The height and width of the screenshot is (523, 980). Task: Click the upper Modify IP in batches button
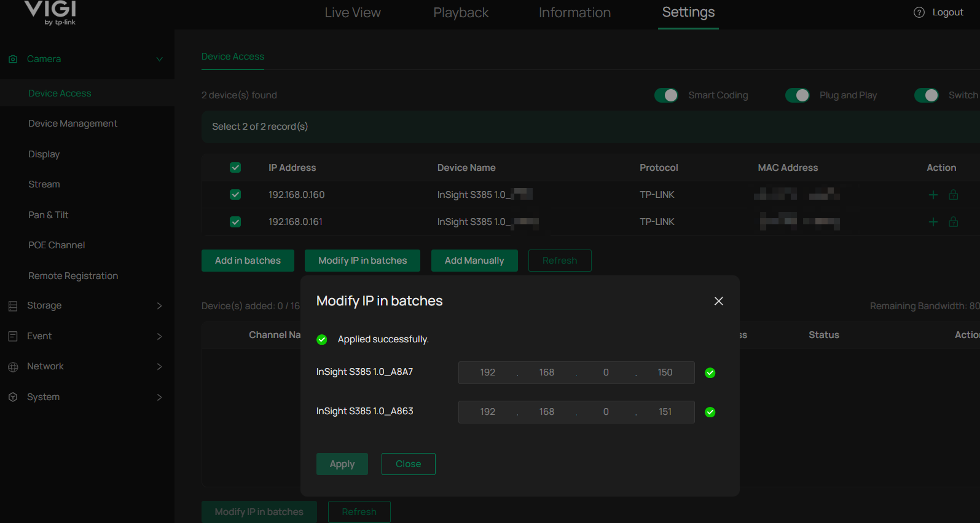(363, 261)
